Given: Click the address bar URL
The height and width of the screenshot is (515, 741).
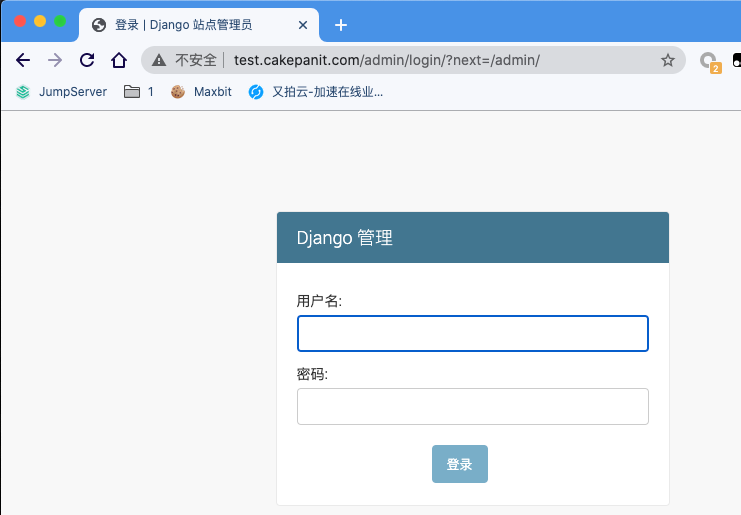Looking at the screenshot, I should [x=387, y=60].
